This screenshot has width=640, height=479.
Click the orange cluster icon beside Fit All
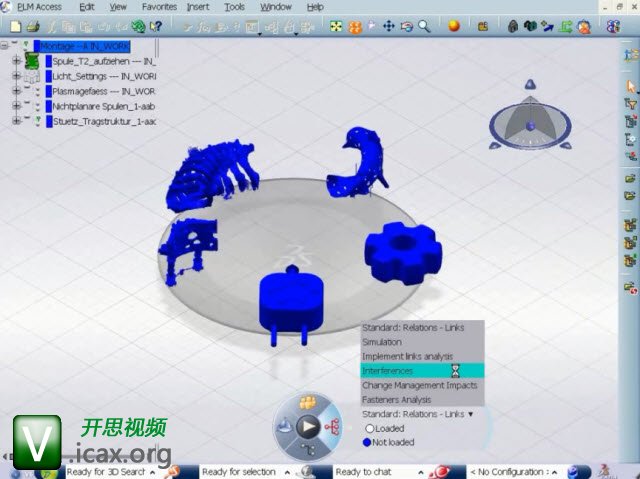tap(355, 27)
